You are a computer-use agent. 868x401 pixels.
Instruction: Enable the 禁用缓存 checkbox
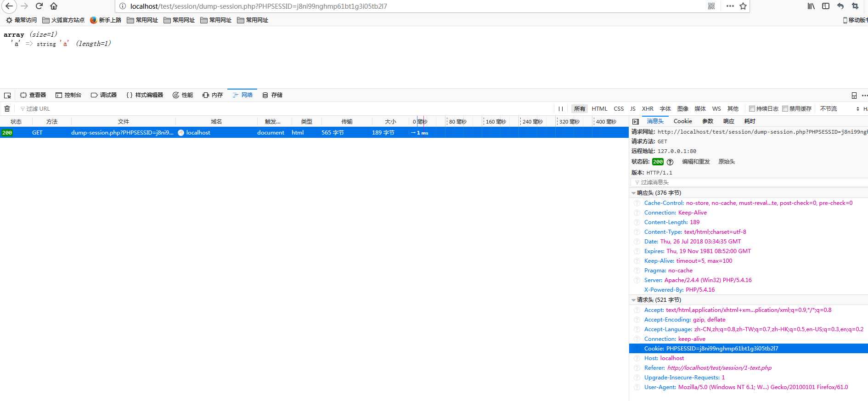(785, 108)
